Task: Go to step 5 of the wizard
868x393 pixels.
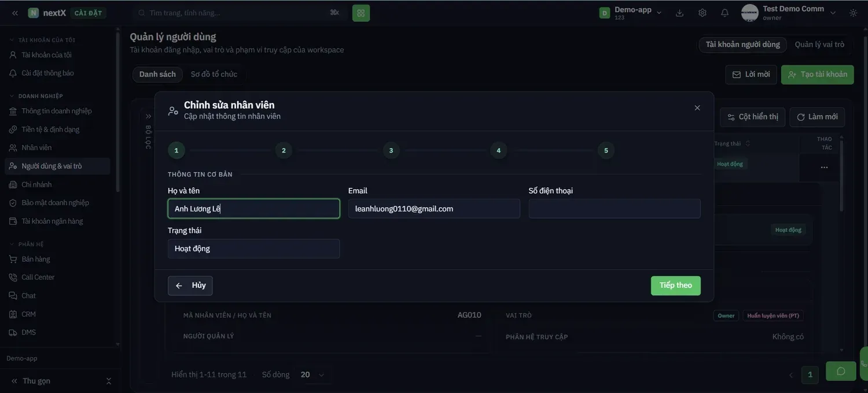Action: tap(606, 150)
